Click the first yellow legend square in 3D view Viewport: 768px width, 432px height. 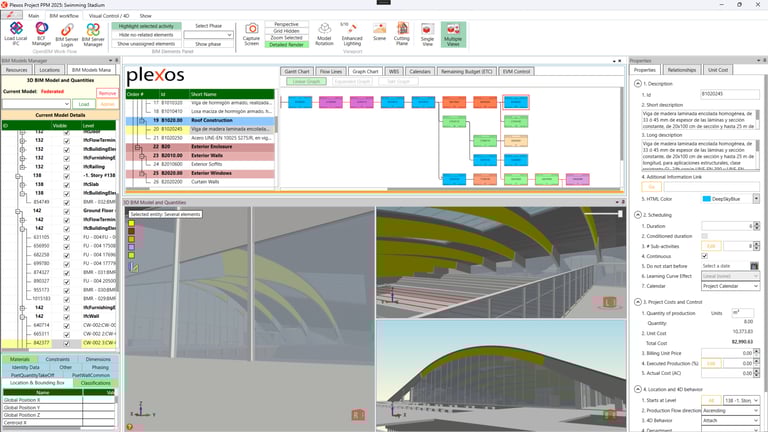coord(131,223)
